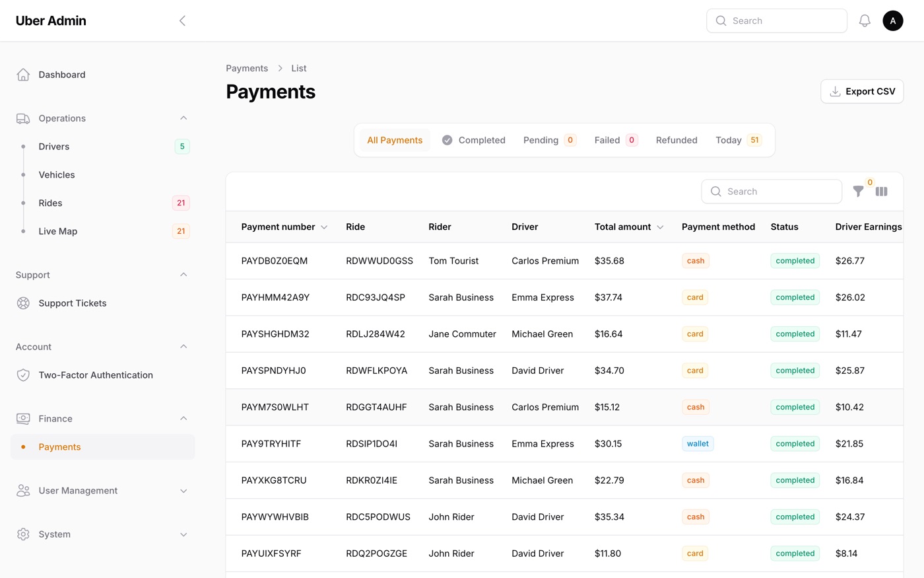Click ride RDC93JQ4SP cell

376,297
